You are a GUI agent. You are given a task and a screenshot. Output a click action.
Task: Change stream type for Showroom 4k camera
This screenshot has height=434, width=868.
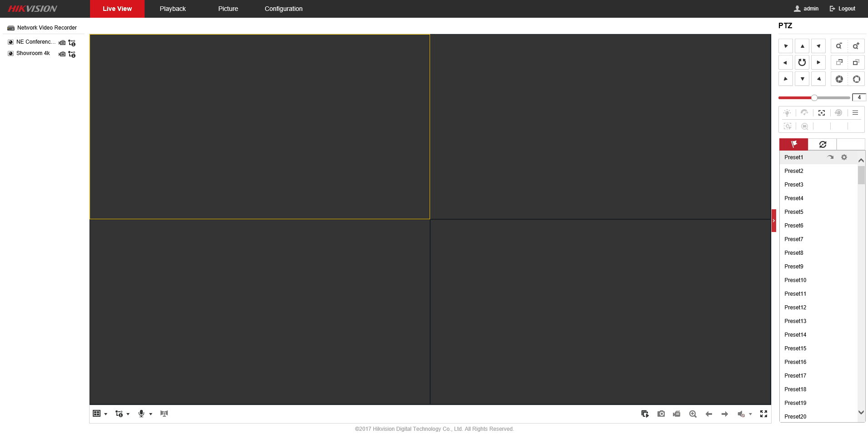pyautogui.click(x=72, y=54)
